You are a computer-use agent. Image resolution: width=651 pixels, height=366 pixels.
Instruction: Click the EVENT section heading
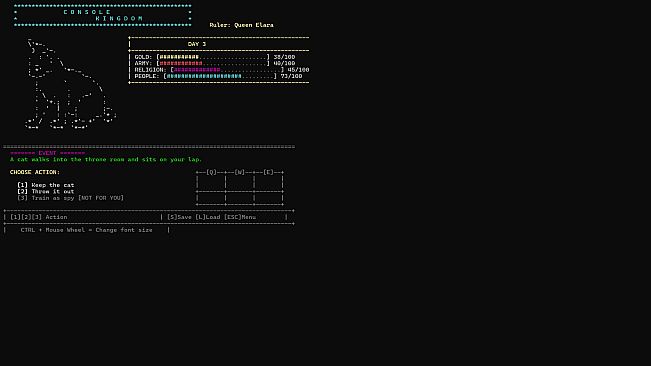47,153
